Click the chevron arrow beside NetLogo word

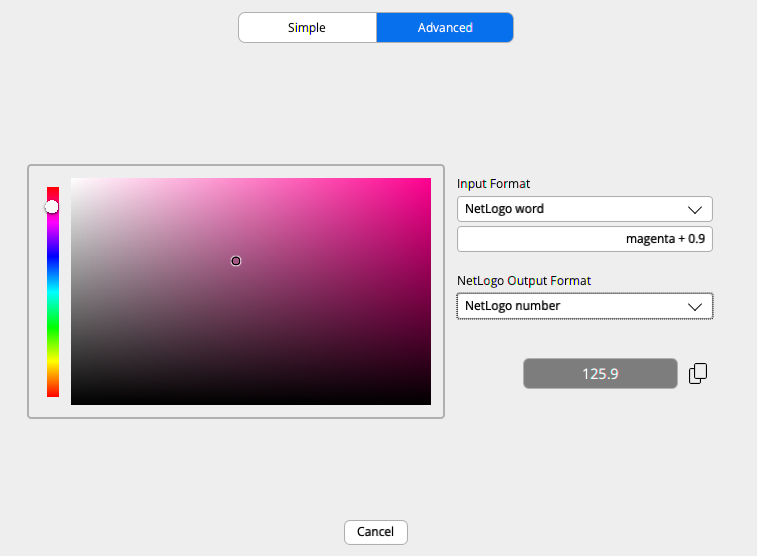(x=695, y=209)
